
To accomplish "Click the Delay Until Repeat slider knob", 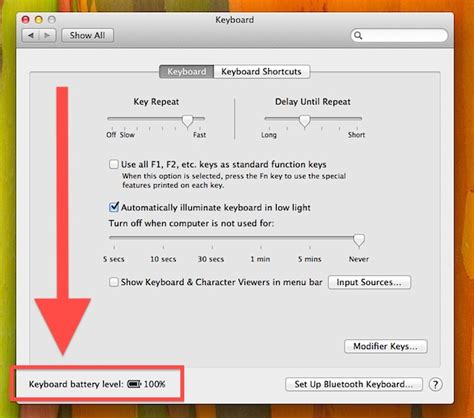I will [304, 121].
